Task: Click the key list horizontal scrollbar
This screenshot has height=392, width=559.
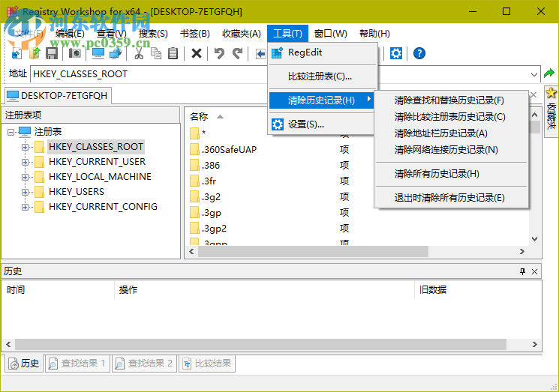Action: tap(313, 251)
